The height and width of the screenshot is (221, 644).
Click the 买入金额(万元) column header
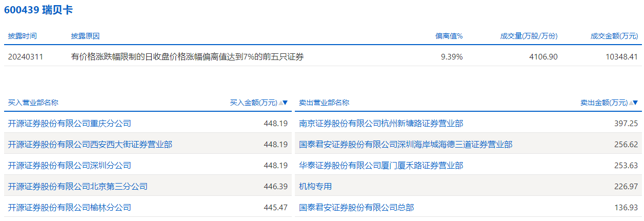pos(253,103)
